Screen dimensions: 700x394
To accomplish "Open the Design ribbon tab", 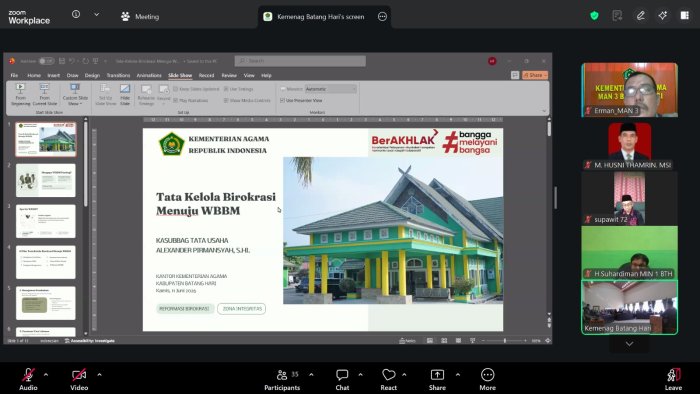I will [92, 75].
